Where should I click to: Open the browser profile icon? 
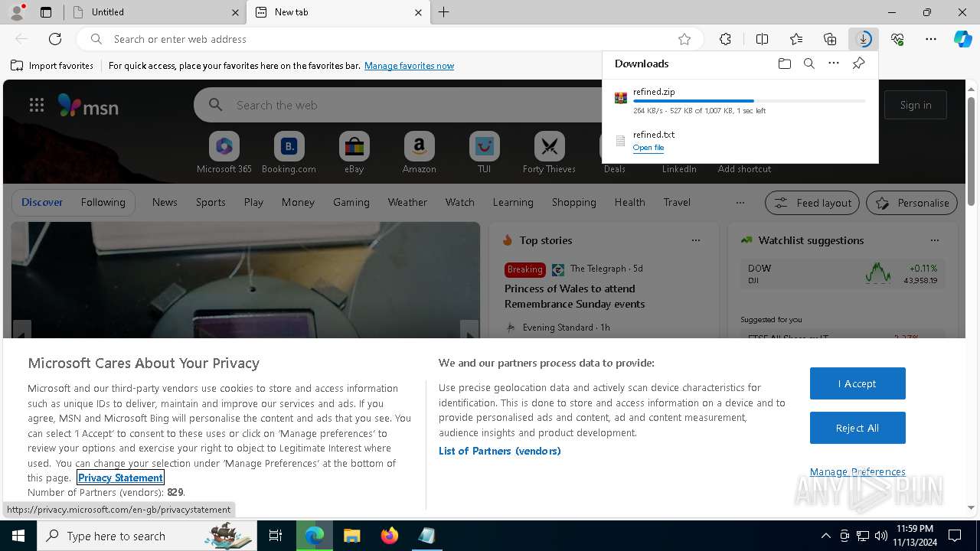(x=16, y=12)
